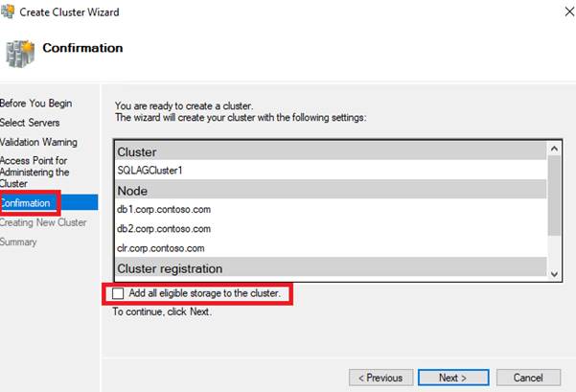Screen dimensions: 576x392
Task: Click the Next button
Action: 453,378
